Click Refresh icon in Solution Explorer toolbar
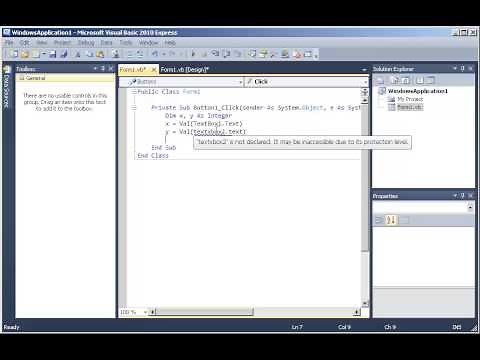 coord(405,80)
